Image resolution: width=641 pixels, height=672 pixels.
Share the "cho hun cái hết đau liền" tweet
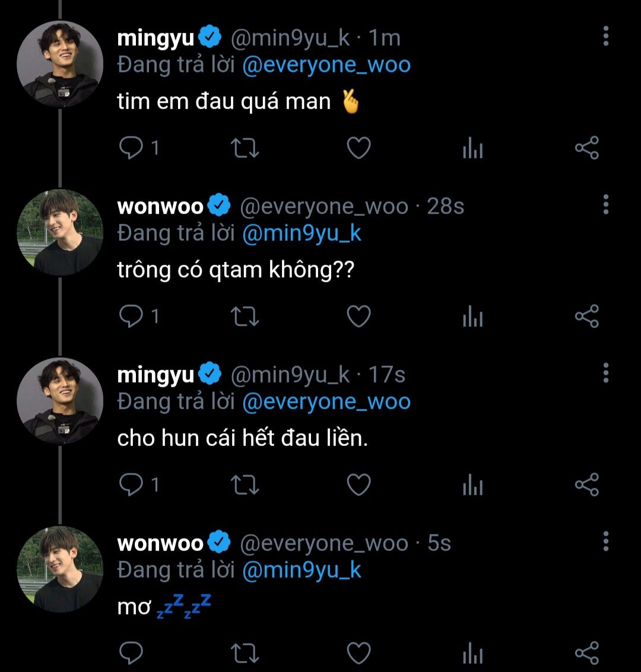(x=587, y=485)
